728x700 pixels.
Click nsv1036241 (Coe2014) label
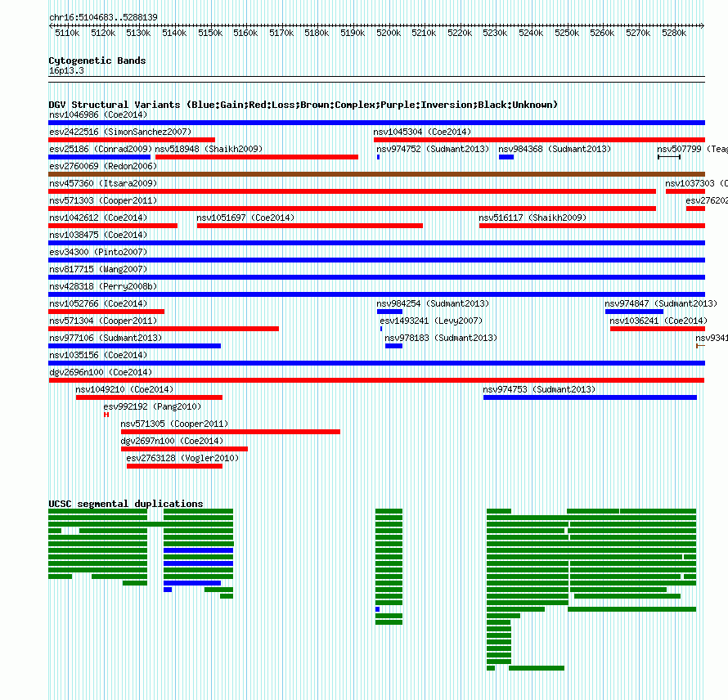658,321
